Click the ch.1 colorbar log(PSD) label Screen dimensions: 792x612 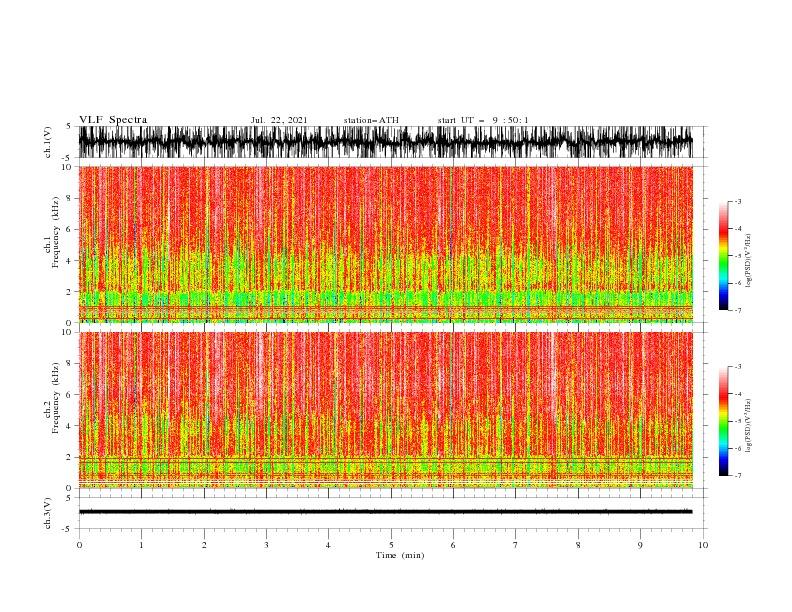coord(748,261)
